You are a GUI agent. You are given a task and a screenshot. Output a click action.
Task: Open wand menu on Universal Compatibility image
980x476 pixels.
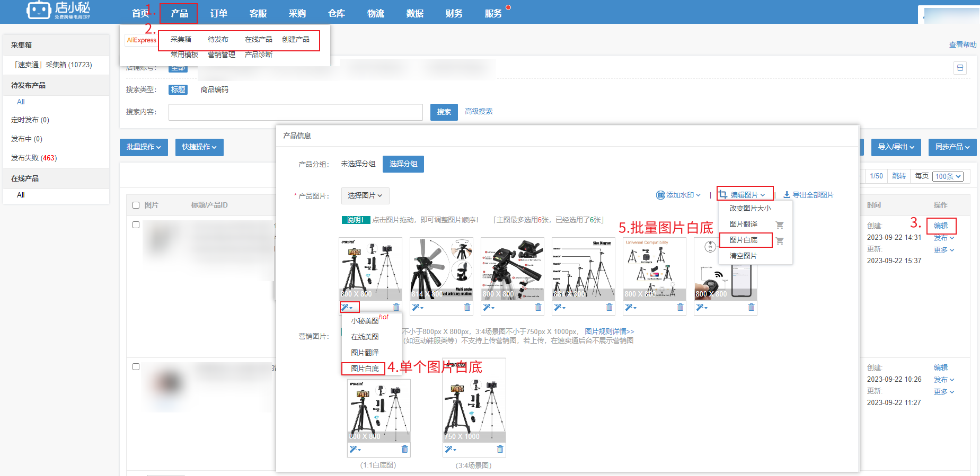(631, 307)
